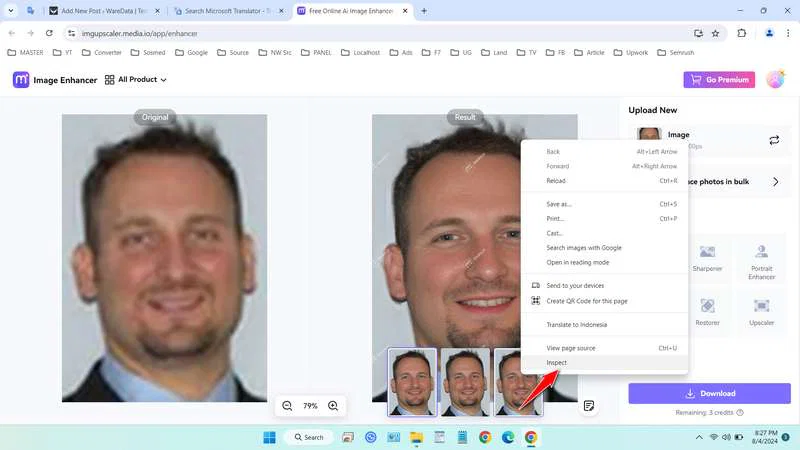The height and width of the screenshot is (450, 800).
Task: Click the remaining credits help icon
Action: (740, 412)
